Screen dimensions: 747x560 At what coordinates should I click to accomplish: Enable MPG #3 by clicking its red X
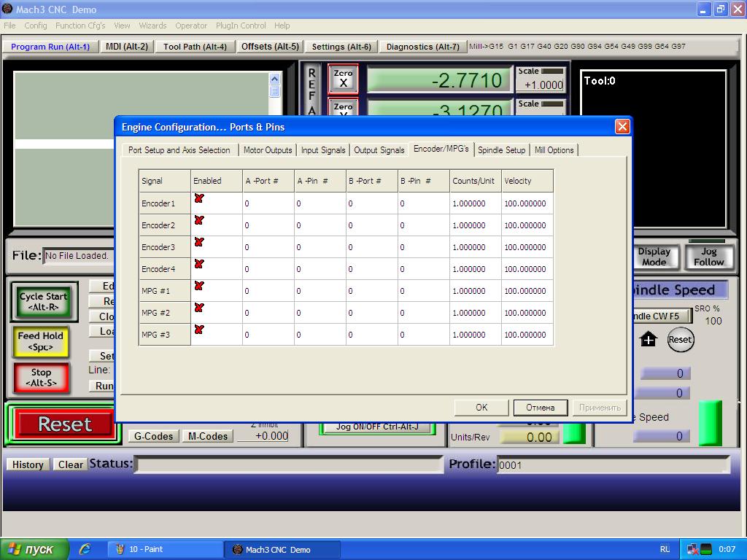pos(199,330)
